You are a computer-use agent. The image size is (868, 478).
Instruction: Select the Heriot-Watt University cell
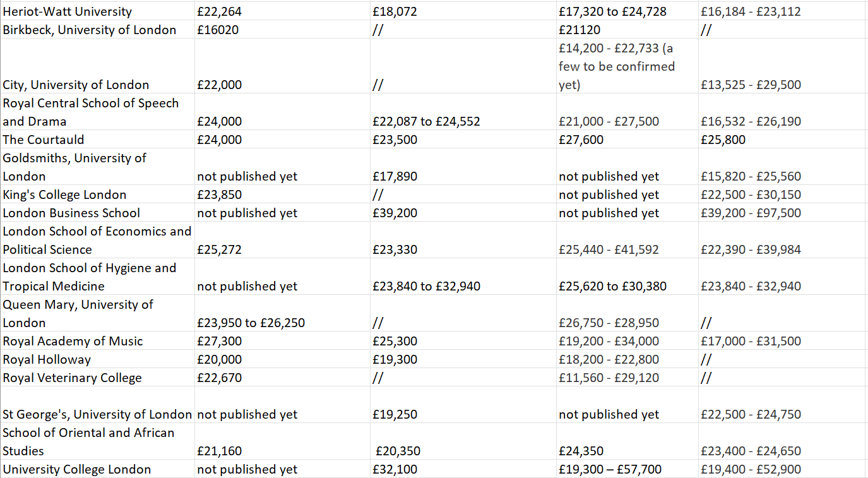tap(68, 11)
